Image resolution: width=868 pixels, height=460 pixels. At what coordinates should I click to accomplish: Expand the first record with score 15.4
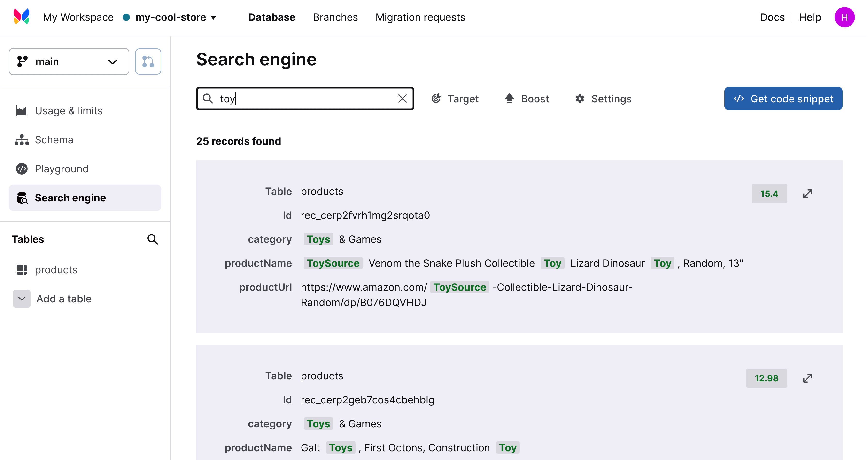point(807,194)
